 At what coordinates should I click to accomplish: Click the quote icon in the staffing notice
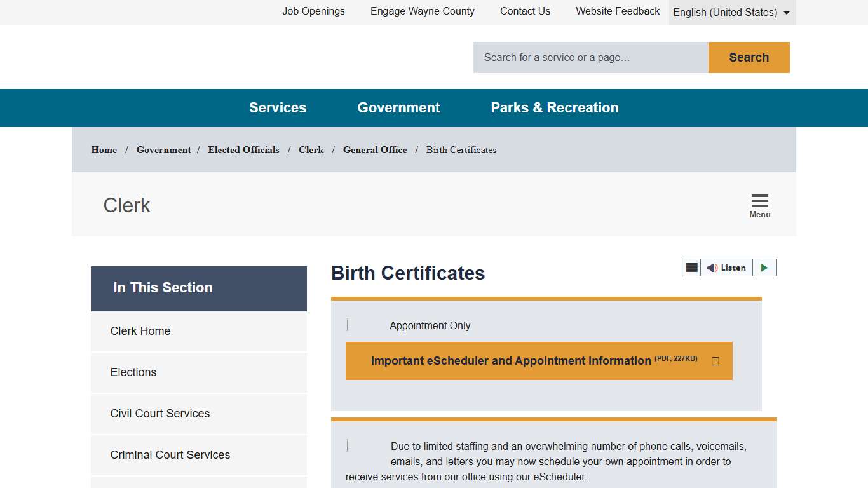[x=347, y=445]
